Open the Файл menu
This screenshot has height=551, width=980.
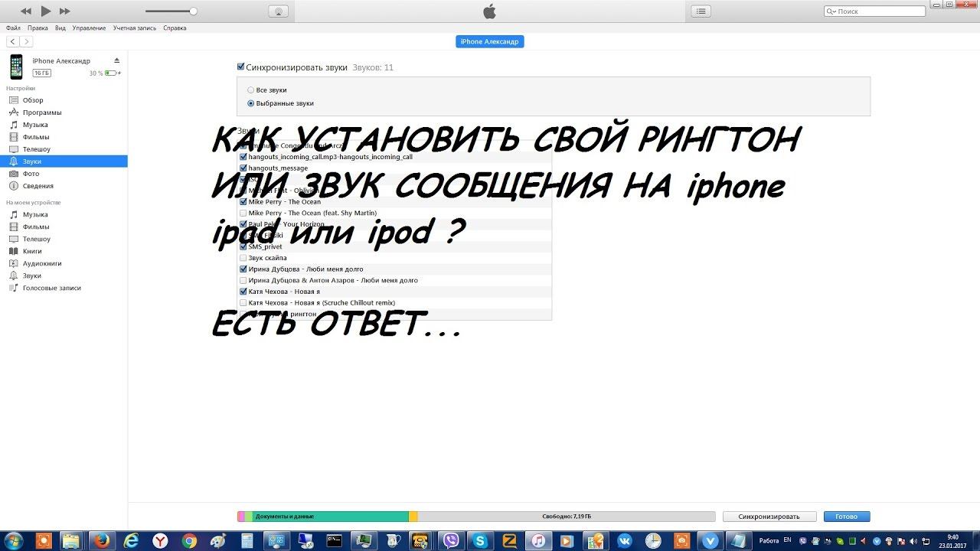[x=13, y=28]
